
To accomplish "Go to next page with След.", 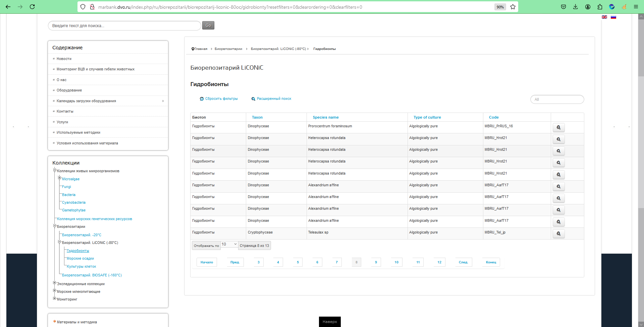I will 464,262.
